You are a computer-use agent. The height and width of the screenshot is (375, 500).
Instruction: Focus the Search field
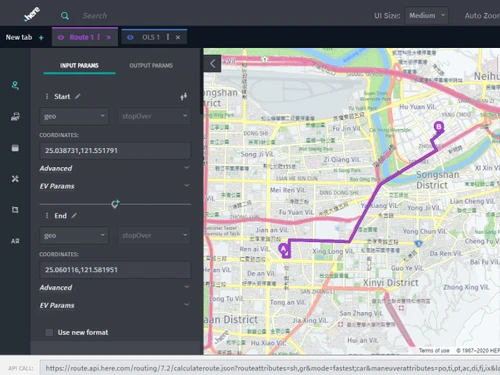(x=95, y=16)
